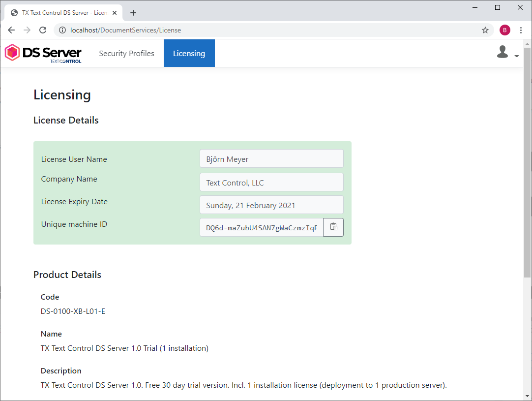This screenshot has height=401, width=532.
Task: Minimize the Chrome window
Action: 475,7
